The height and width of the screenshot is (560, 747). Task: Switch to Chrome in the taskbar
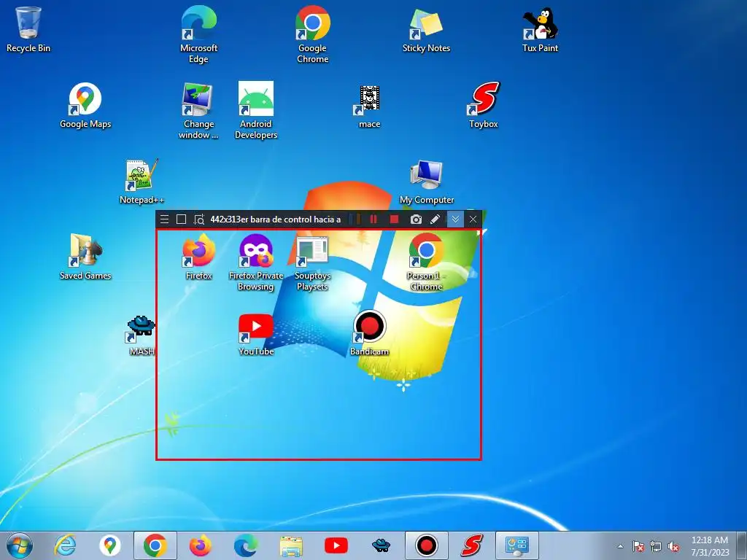coord(155,545)
